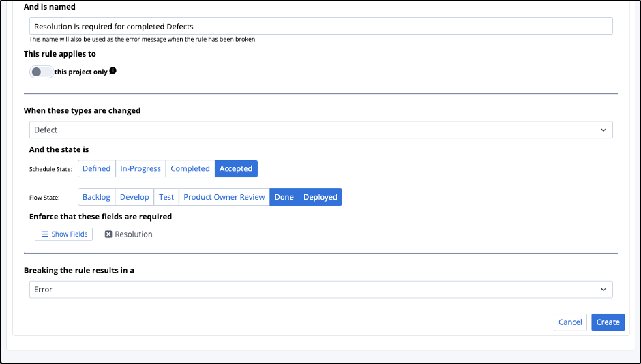This screenshot has height=364, width=641.
Task: Deselect the Accepted schedule state
Action: (236, 169)
